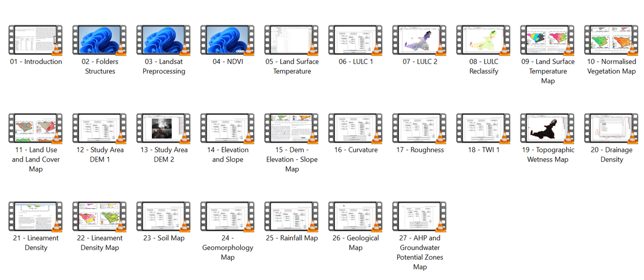
Task: Select 15 - Dem - Elevation - Slope Map icon
Action: [292, 129]
